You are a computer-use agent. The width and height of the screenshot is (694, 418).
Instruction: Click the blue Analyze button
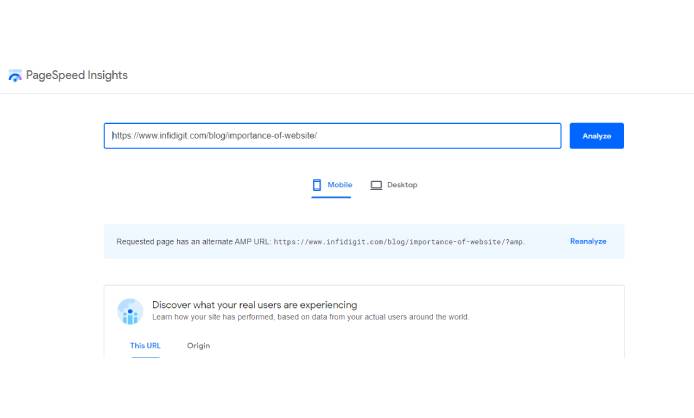597,136
